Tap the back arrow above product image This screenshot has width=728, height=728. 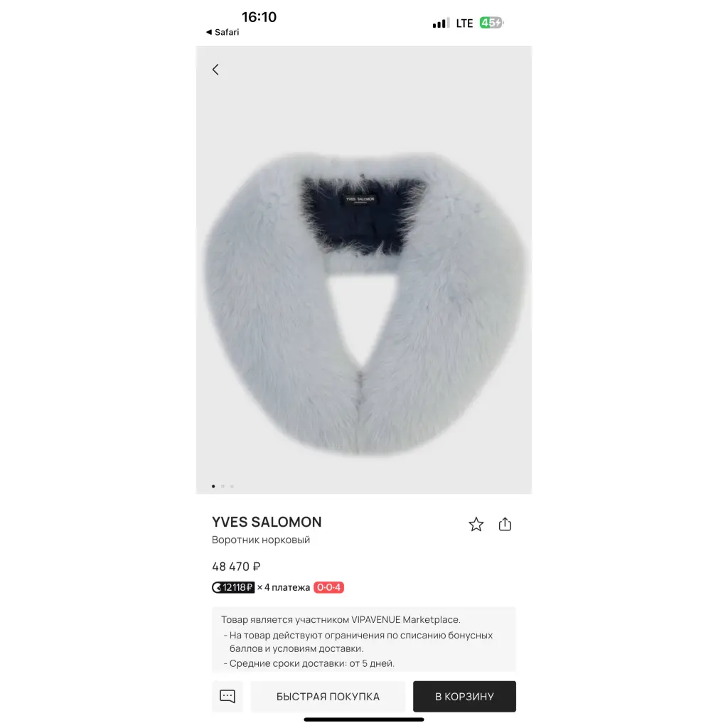[215, 70]
